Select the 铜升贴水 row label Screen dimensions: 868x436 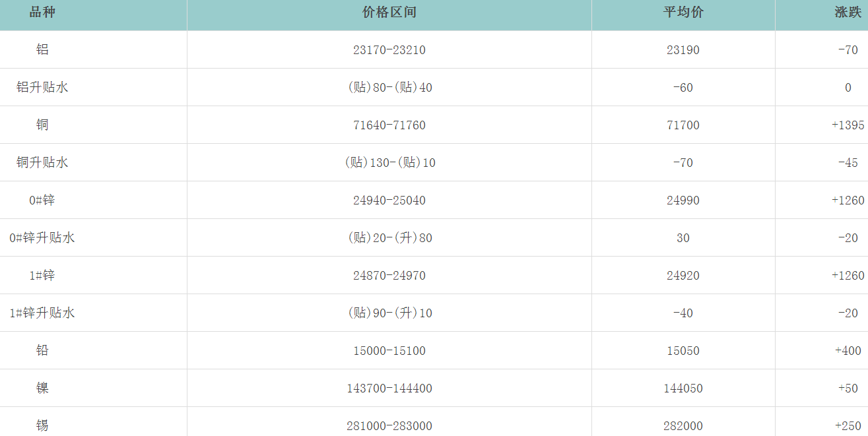click(42, 162)
